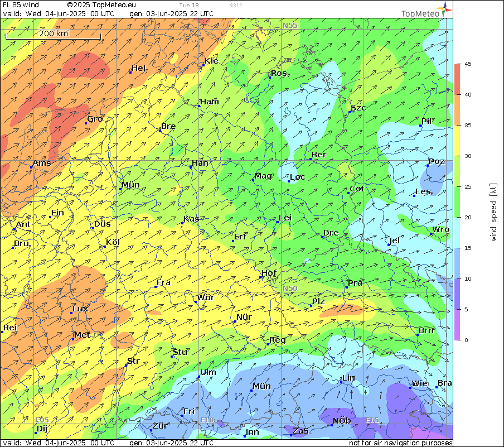Click the N55 latitude label
The width and height of the screenshot is (504, 447).
click(290, 26)
